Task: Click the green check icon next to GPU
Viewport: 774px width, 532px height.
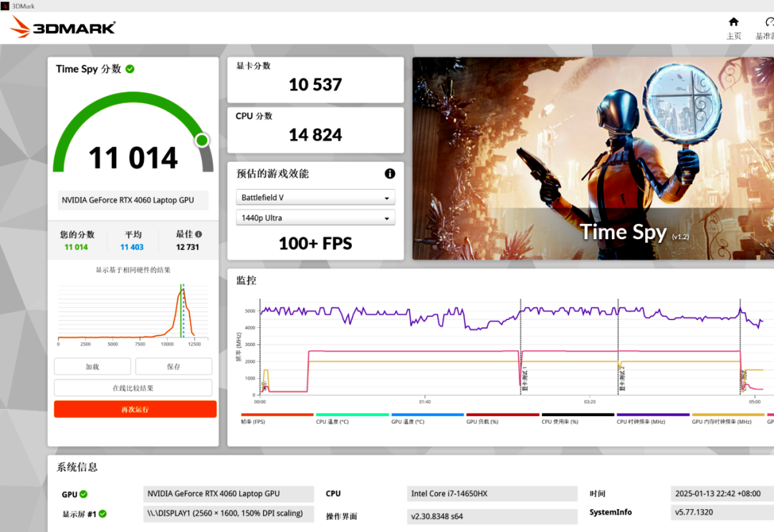Action: coord(83,494)
